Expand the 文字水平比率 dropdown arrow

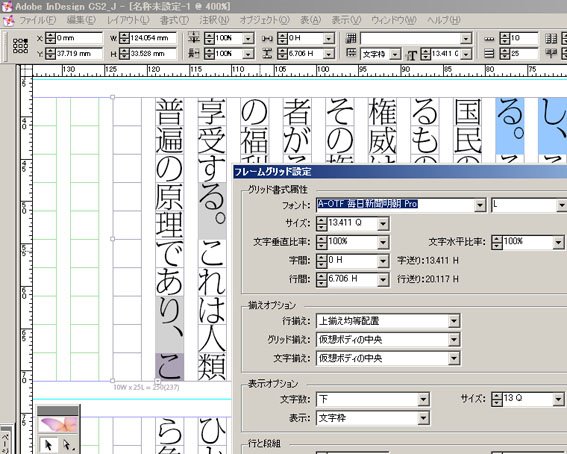558,242
